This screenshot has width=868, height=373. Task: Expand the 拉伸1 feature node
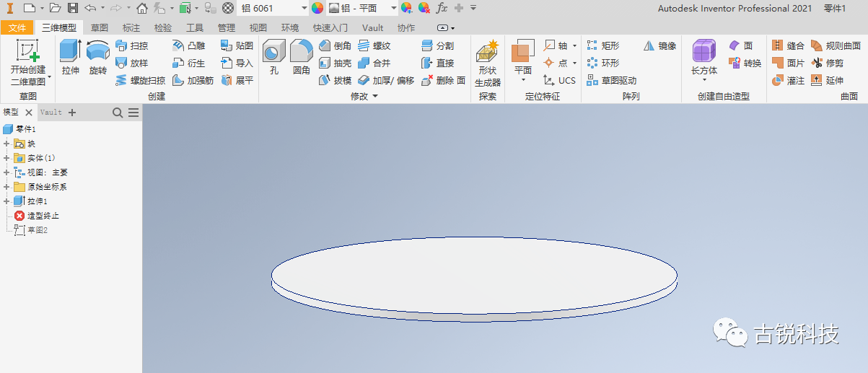pyautogui.click(x=6, y=201)
